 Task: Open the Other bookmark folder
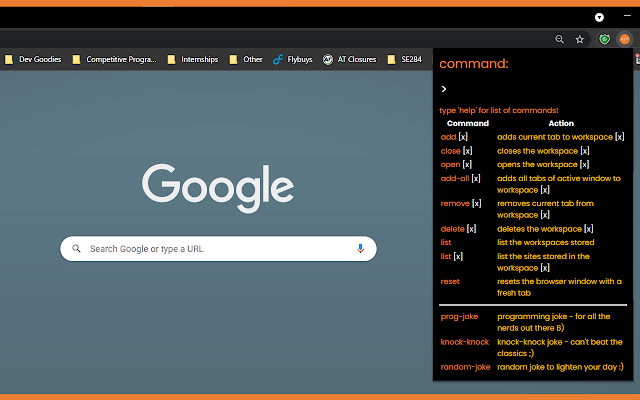coord(246,60)
